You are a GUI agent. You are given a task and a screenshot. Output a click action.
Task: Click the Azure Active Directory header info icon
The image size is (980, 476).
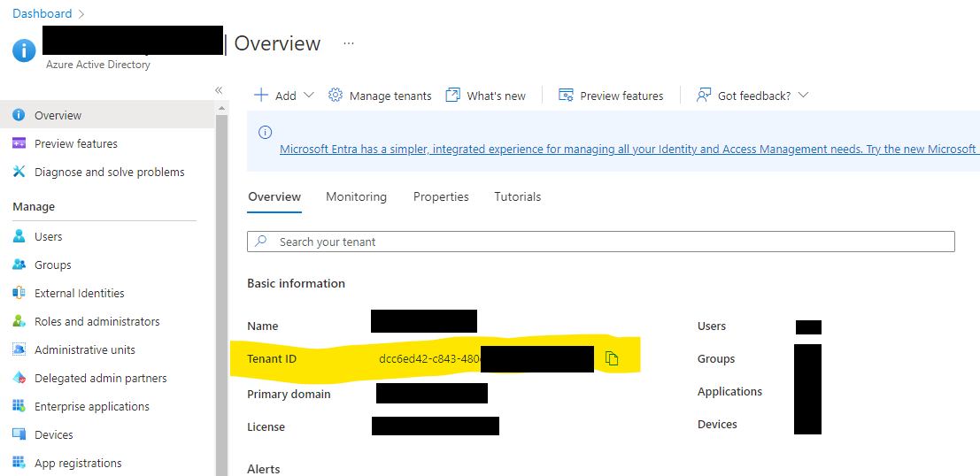pos(24,50)
